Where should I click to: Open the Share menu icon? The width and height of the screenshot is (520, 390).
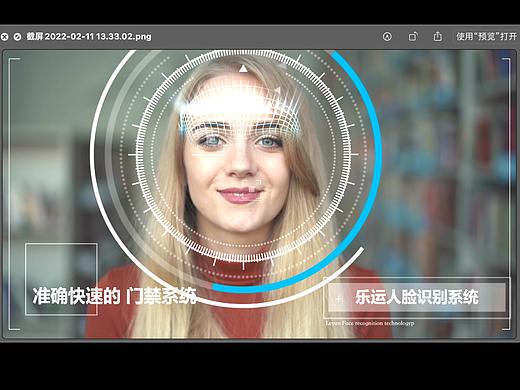coord(438,36)
